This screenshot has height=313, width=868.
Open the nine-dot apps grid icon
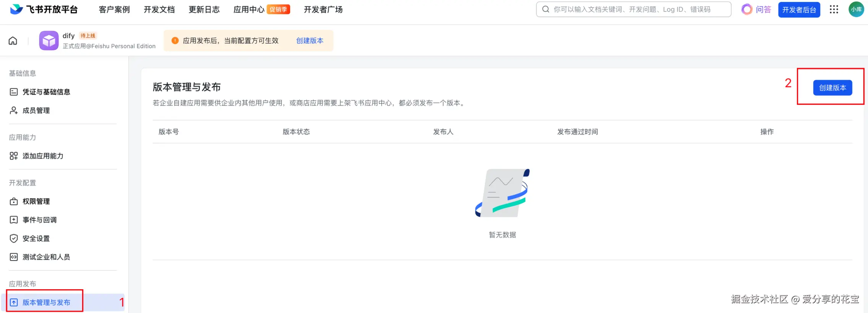(834, 9)
